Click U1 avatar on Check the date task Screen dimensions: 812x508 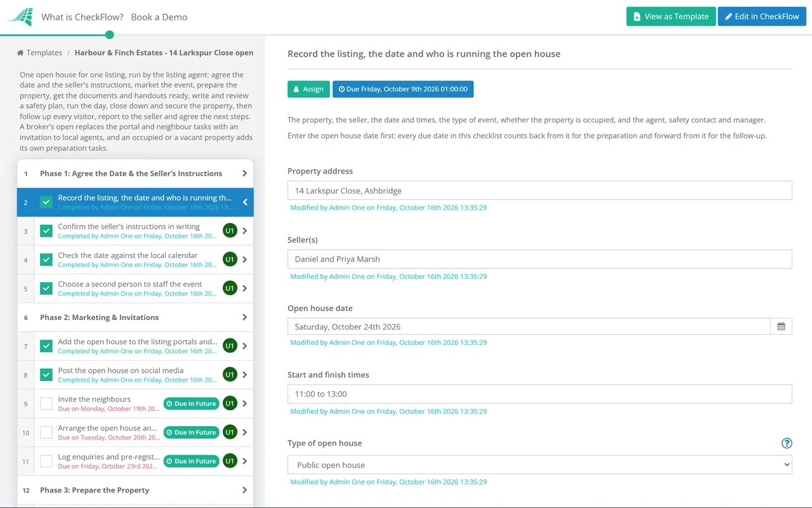pos(230,259)
